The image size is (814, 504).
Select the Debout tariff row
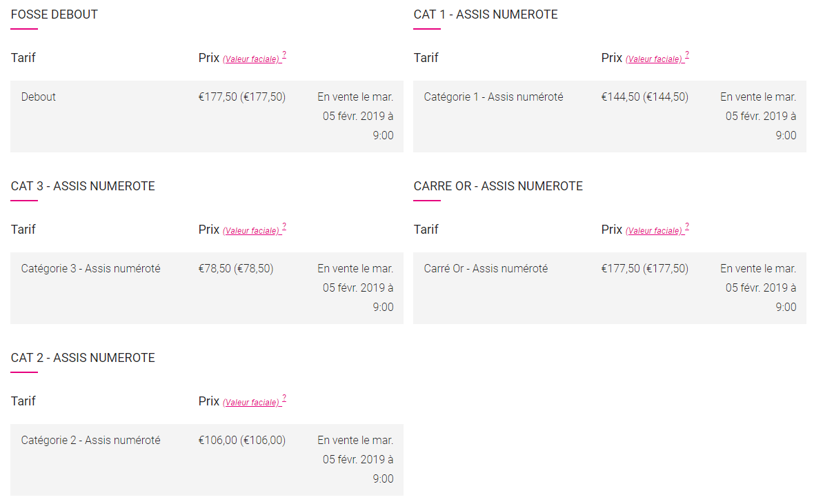click(x=207, y=117)
